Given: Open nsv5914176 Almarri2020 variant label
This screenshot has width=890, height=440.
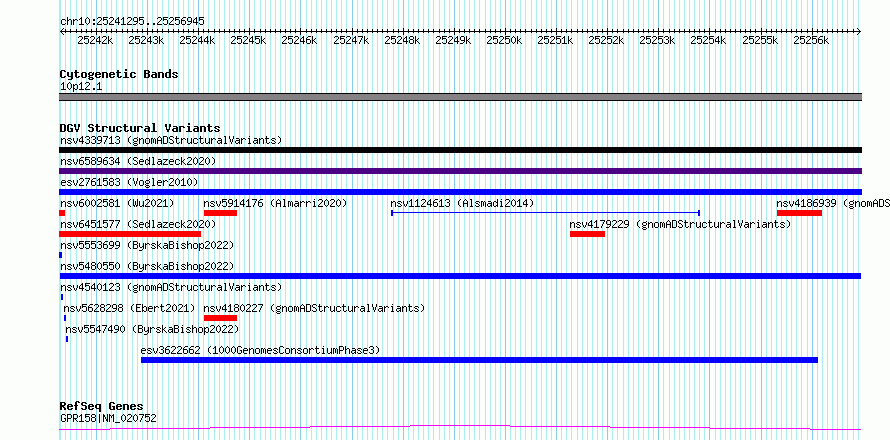Looking at the screenshot, I should tap(275, 203).
